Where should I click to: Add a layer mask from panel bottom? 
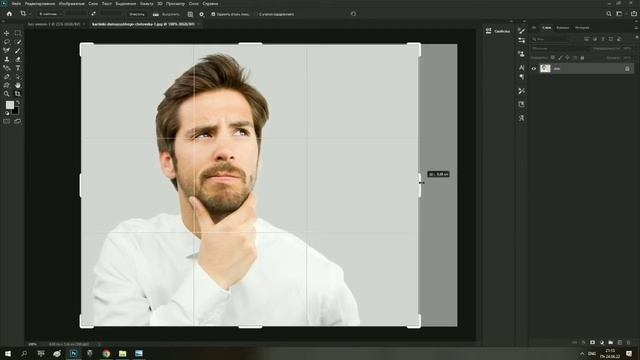[x=592, y=342]
